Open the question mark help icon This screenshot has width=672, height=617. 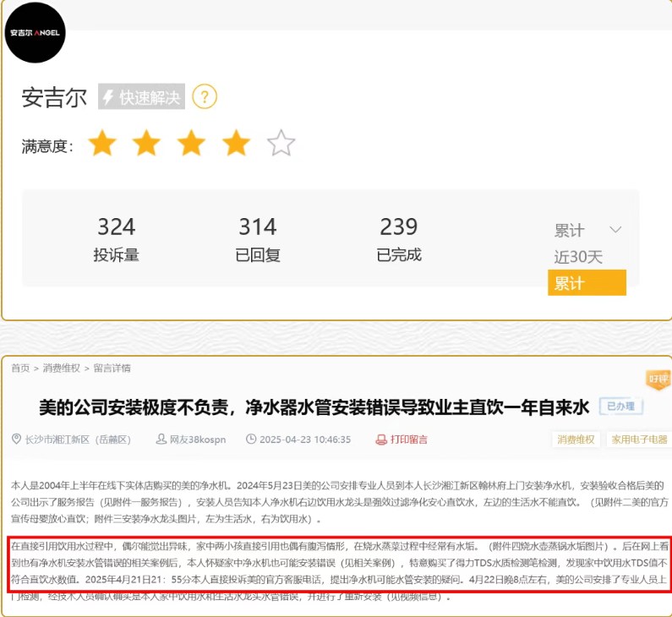[205, 97]
